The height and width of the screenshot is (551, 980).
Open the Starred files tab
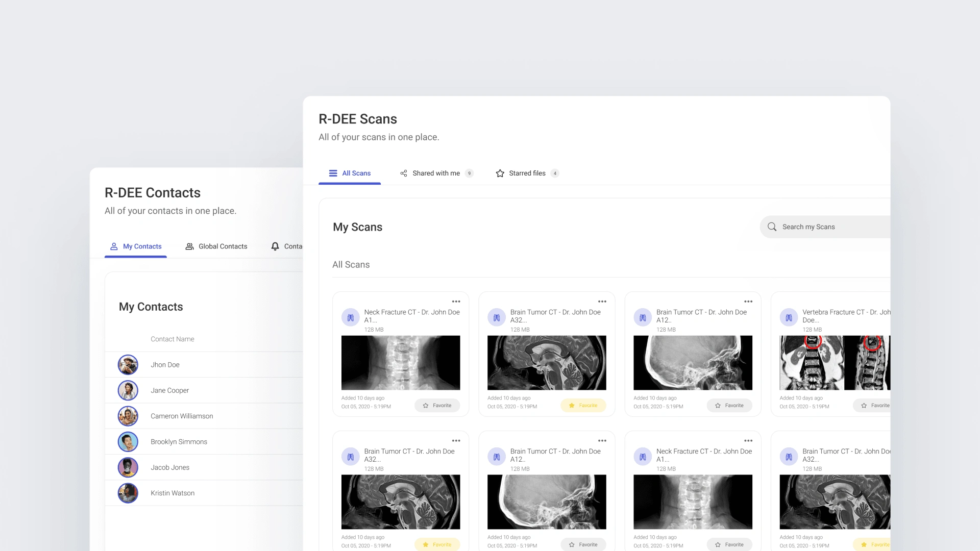click(527, 173)
